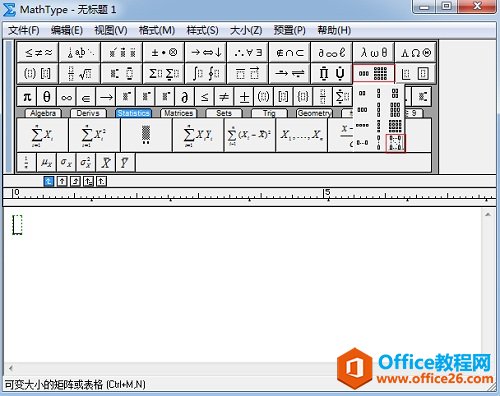Insert right arrow from small bar
Image resolution: width=500 pixels, height=396 pixels.
pos(106,97)
